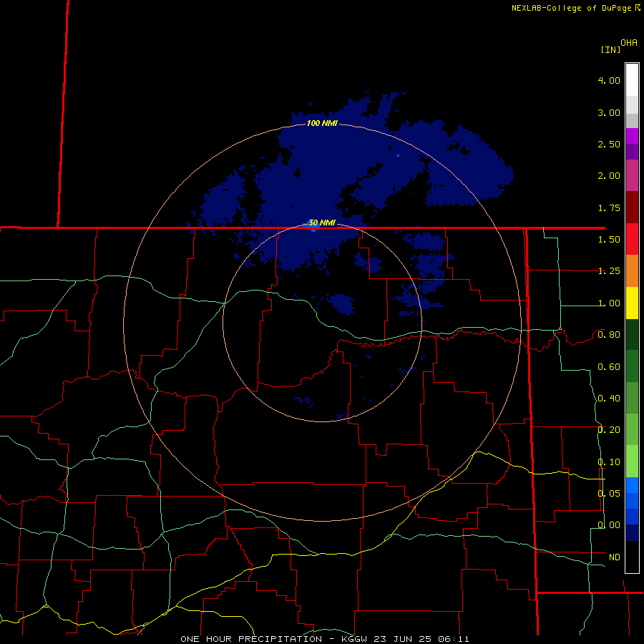The image size is (644, 644).
Task: Select the 0.20 legend value
Action: coord(609,430)
